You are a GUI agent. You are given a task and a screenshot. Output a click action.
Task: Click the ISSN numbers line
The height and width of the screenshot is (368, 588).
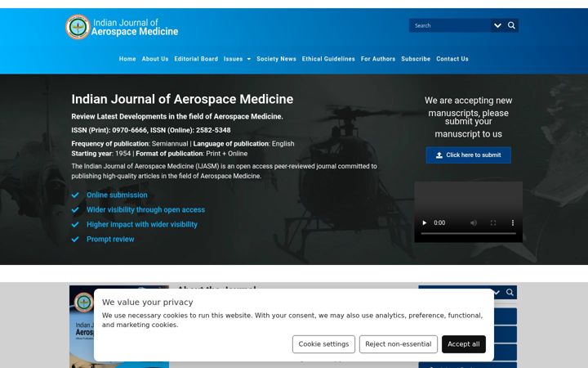151,130
